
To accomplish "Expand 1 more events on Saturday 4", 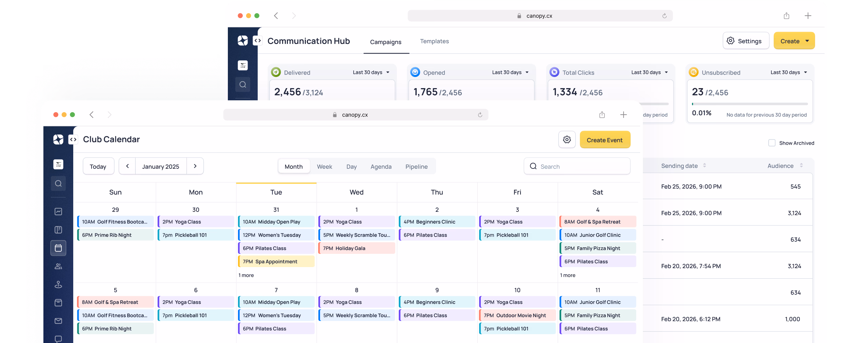I will pyautogui.click(x=568, y=275).
